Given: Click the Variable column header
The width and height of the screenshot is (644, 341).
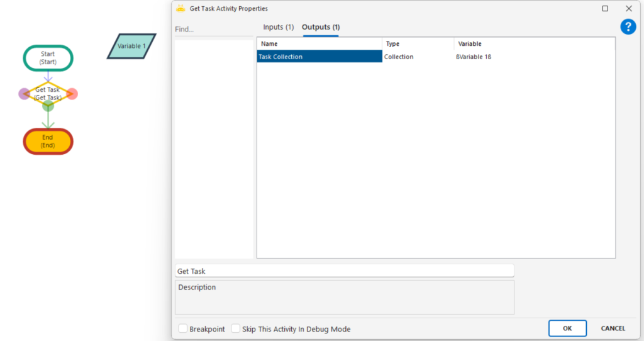Looking at the screenshot, I should [470, 44].
